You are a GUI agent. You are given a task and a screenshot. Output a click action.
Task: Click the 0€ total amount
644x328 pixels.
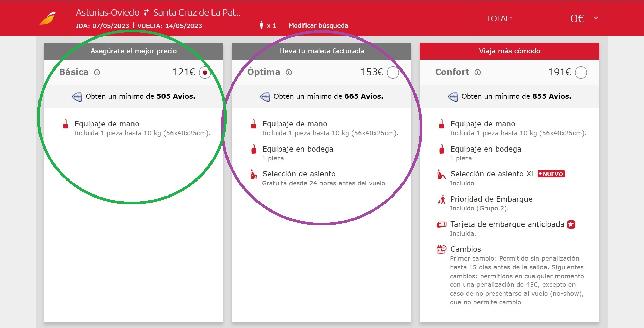click(x=577, y=19)
